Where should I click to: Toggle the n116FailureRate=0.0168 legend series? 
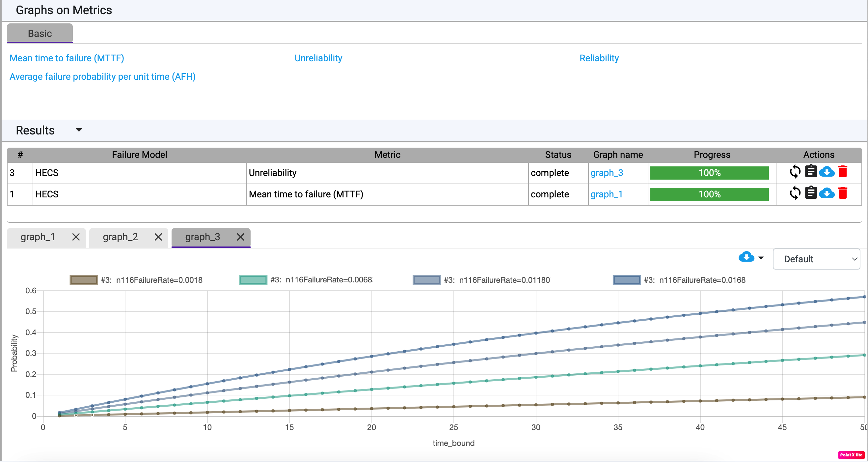pos(679,280)
